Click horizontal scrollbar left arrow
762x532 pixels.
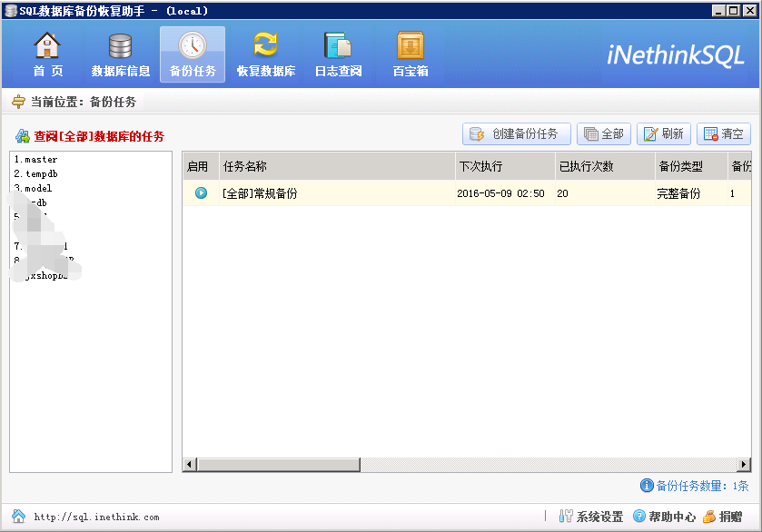(x=190, y=465)
